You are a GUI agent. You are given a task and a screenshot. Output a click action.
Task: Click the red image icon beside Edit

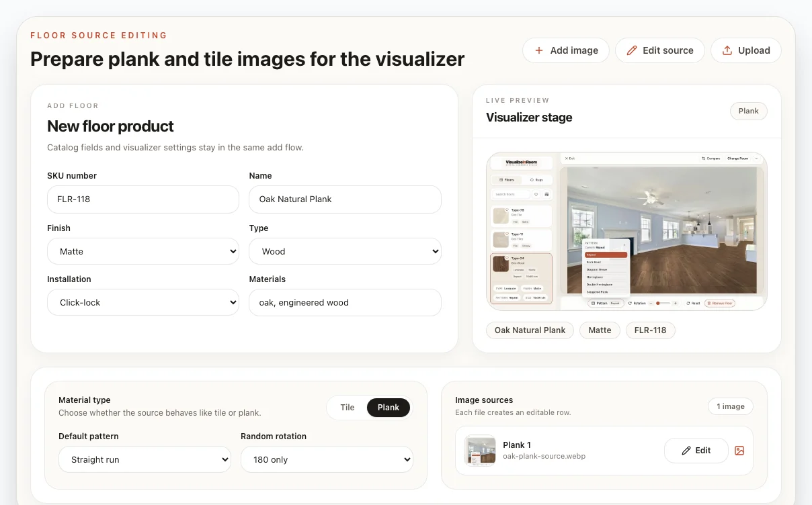739,451
